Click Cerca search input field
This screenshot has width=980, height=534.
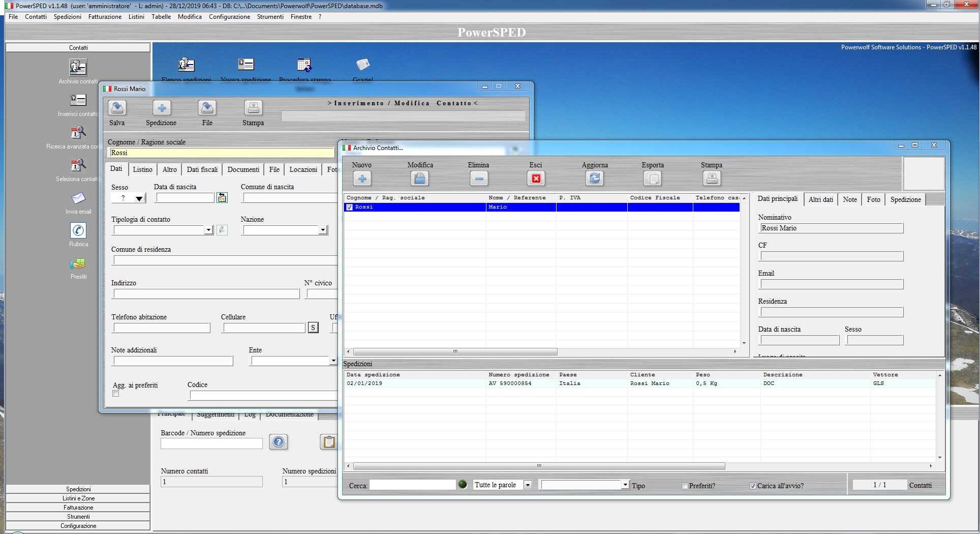click(412, 485)
